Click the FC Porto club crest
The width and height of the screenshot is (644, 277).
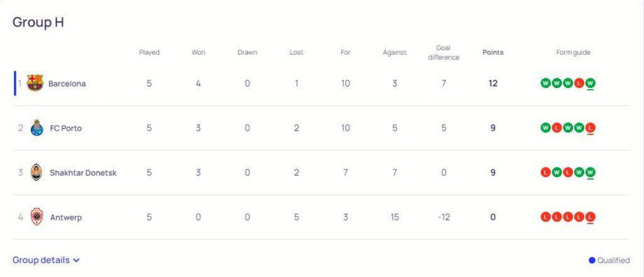click(x=36, y=128)
